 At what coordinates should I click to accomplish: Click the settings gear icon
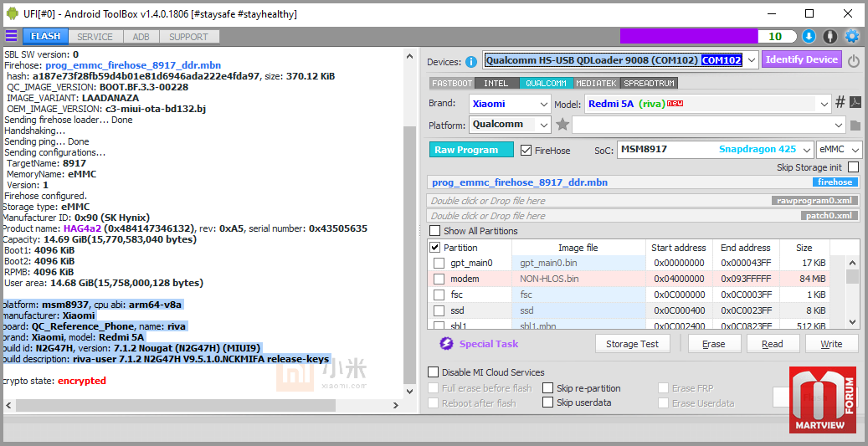tap(852, 36)
